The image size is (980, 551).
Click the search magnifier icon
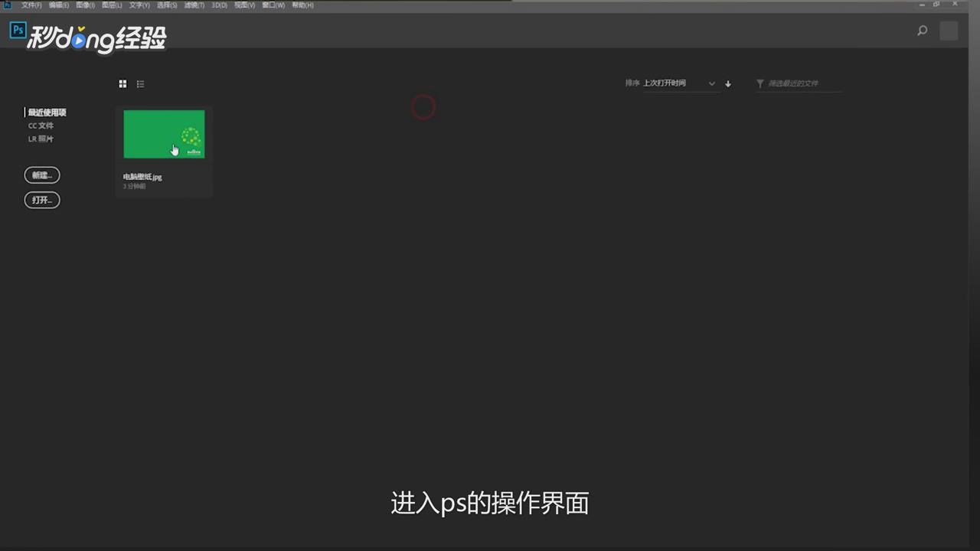[x=923, y=31]
